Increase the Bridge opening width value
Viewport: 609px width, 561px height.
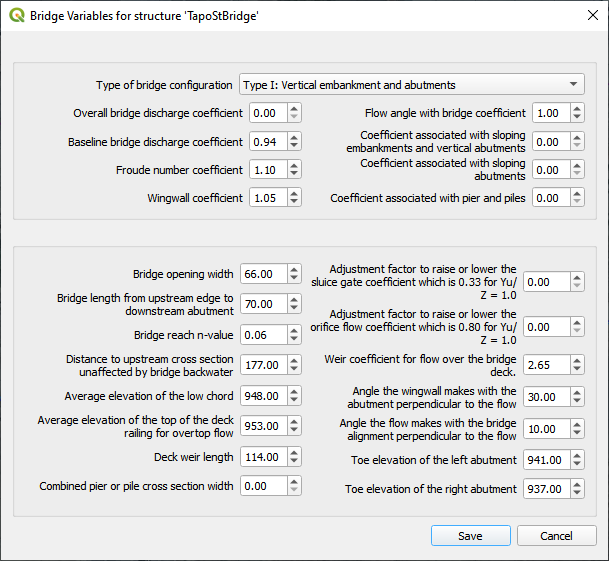point(293,269)
